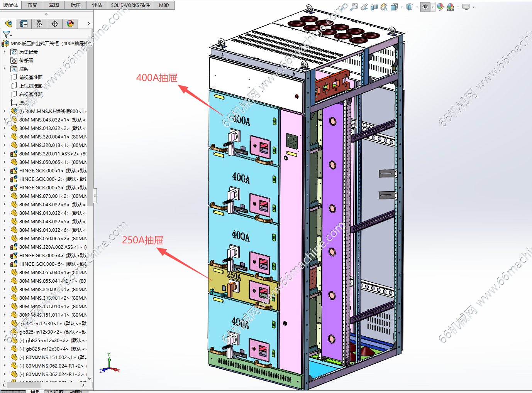532x393 pixels.
Task: Expand the 80M.MNS.320.004<1> tree node
Action: click(5, 137)
